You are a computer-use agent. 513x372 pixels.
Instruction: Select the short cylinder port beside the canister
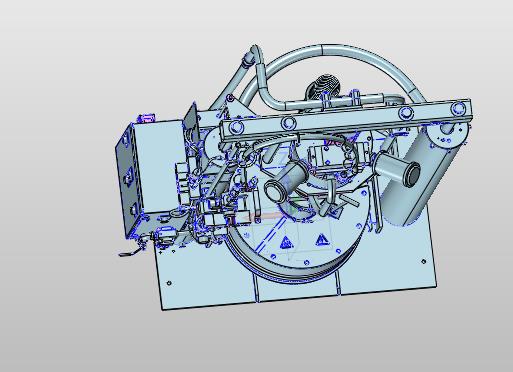397,169
